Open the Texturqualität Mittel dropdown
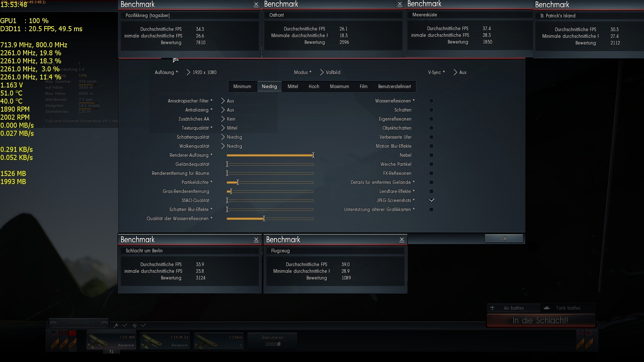Viewport: 644px width, 362px height. (x=231, y=128)
